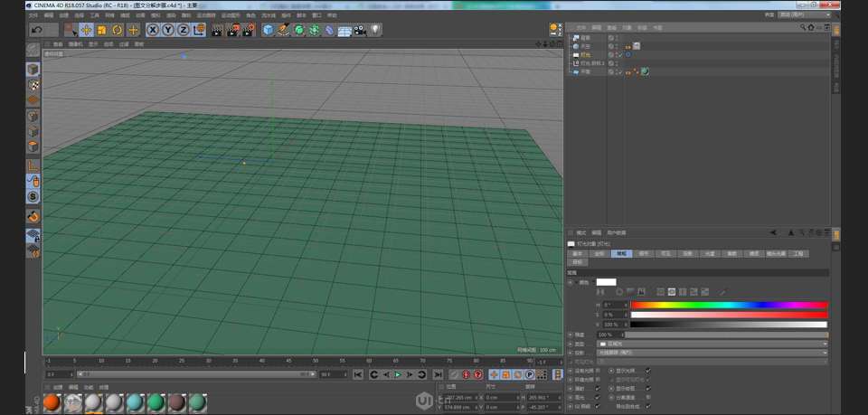
Task: Toggle the 显示光照 checkbox
Action: click(x=648, y=371)
